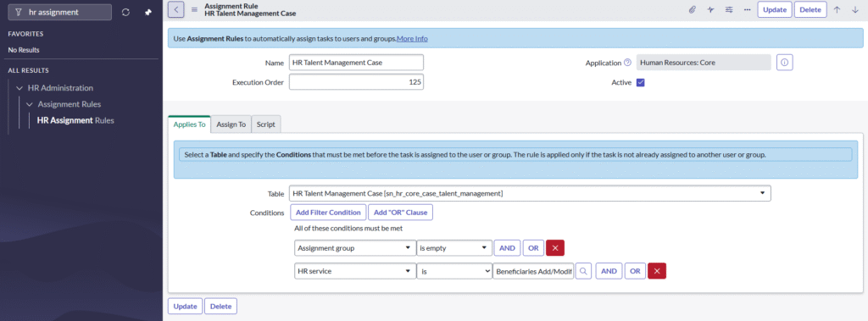The height and width of the screenshot is (321, 868).
Task: Open the activity stream icon
Action: coord(711,9)
